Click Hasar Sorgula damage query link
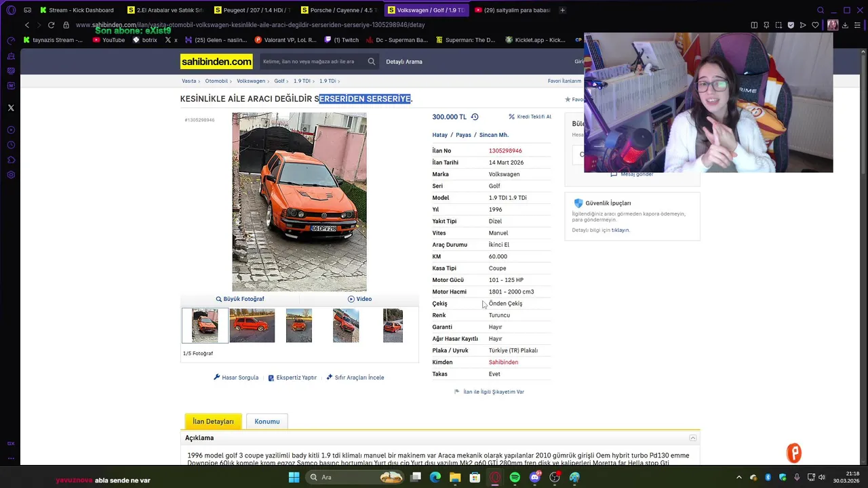Screen dimensions: 868x488 click(x=236, y=378)
